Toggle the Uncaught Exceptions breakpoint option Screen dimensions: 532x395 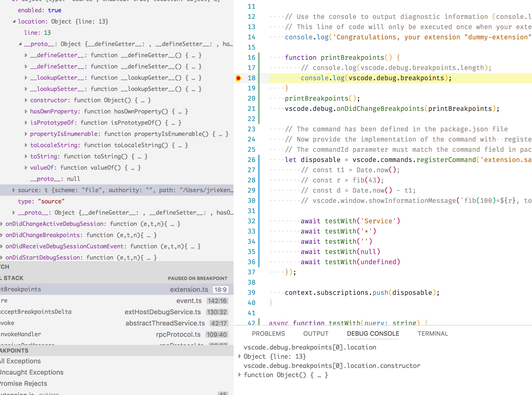(31, 372)
